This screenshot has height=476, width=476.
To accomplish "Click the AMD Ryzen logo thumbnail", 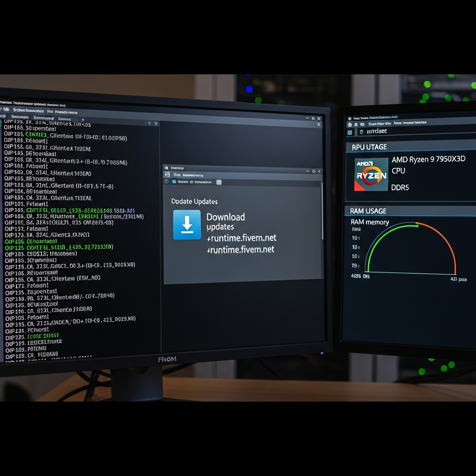I will click(371, 174).
